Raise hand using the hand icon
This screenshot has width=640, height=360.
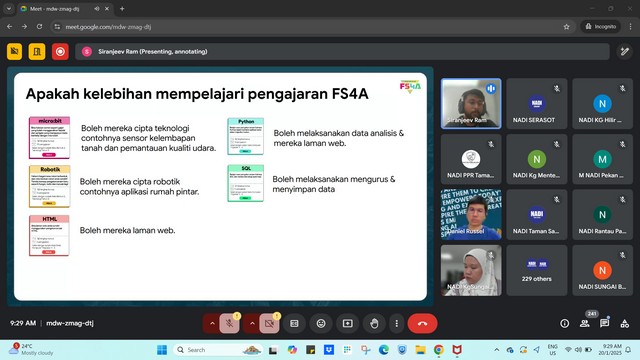tap(374, 323)
